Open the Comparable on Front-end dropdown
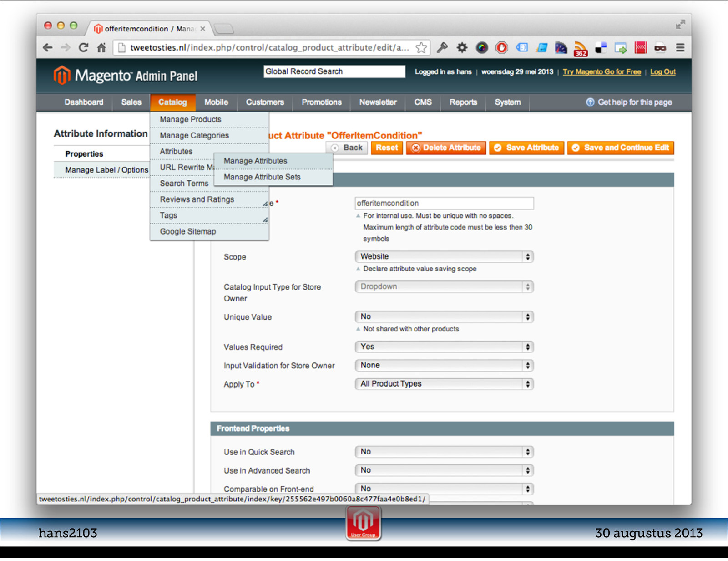The image size is (728, 561). (444, 489)
